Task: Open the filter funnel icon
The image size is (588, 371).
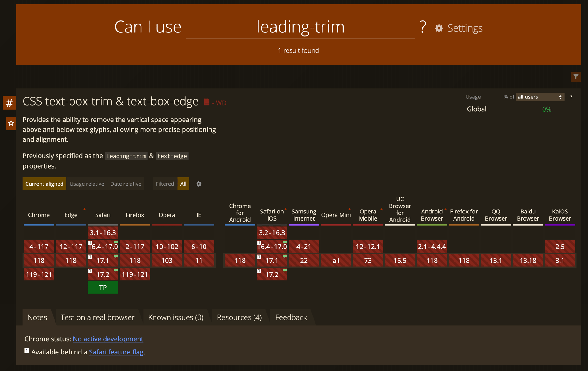Action: click(576, 76)
